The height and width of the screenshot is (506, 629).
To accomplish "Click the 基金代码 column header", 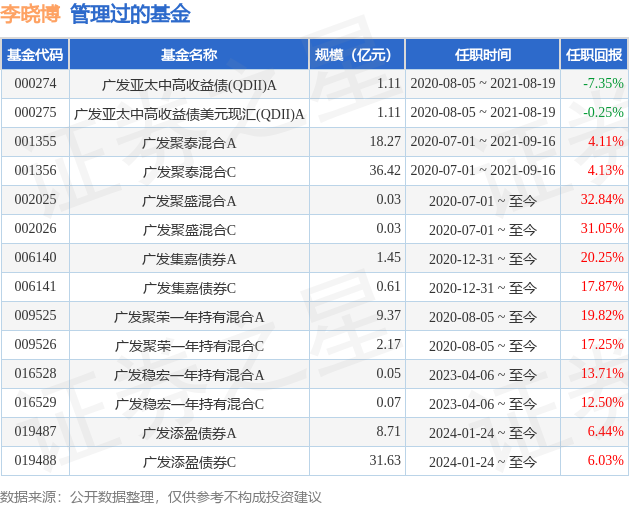I will pos(35,55).
